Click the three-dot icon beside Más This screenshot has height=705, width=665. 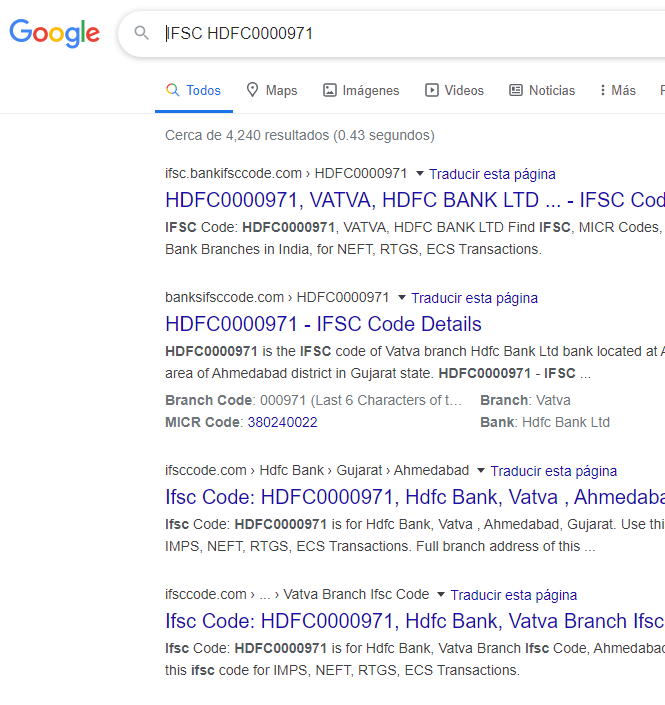coord(603,90)
